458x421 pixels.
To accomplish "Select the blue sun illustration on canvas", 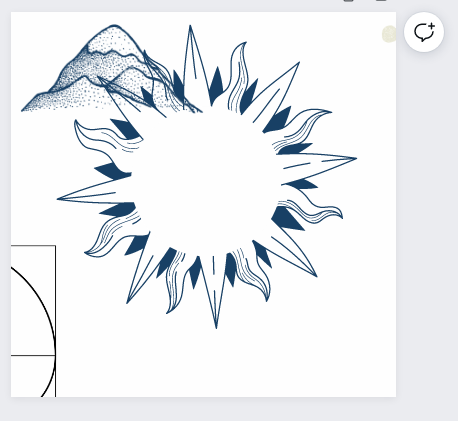I will click(207, 177).
